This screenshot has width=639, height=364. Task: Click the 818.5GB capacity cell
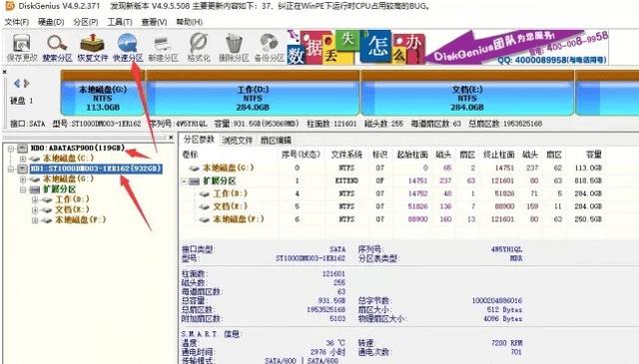point(588,181)
